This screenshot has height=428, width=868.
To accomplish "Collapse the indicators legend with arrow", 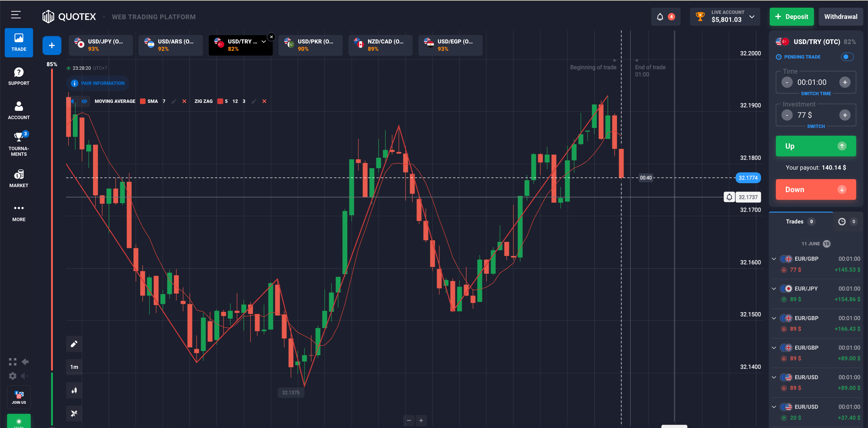I will [72, 101].
